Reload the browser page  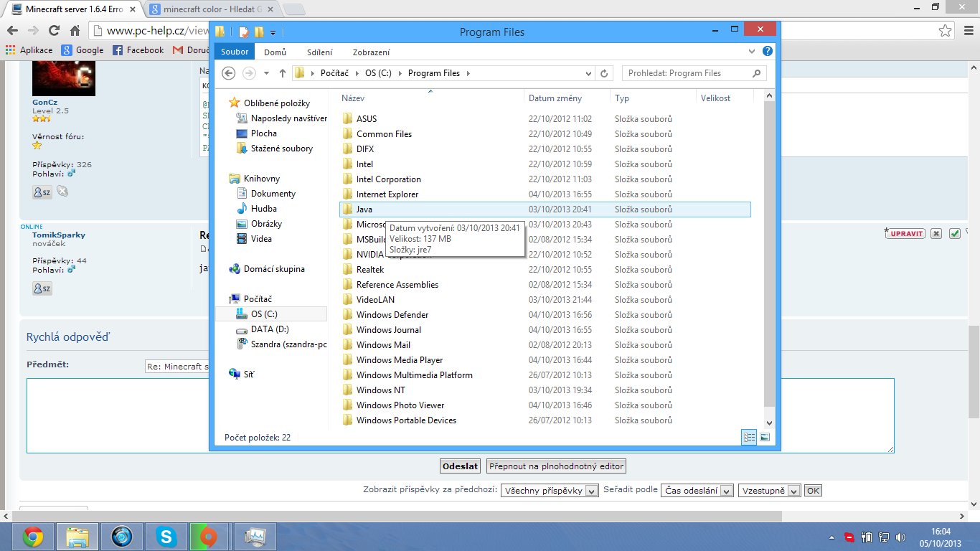click(54, 31)
